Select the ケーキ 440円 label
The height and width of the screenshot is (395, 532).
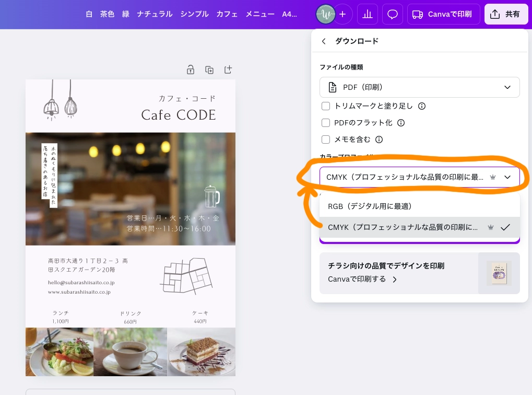point(200,317)
